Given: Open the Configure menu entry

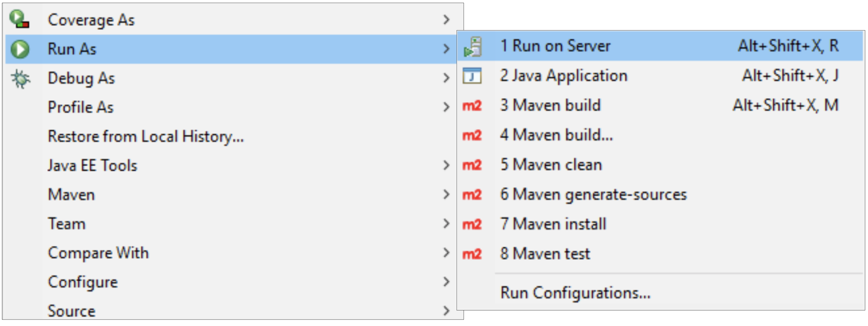Looking at the screenshot, I should coord(83,282).
